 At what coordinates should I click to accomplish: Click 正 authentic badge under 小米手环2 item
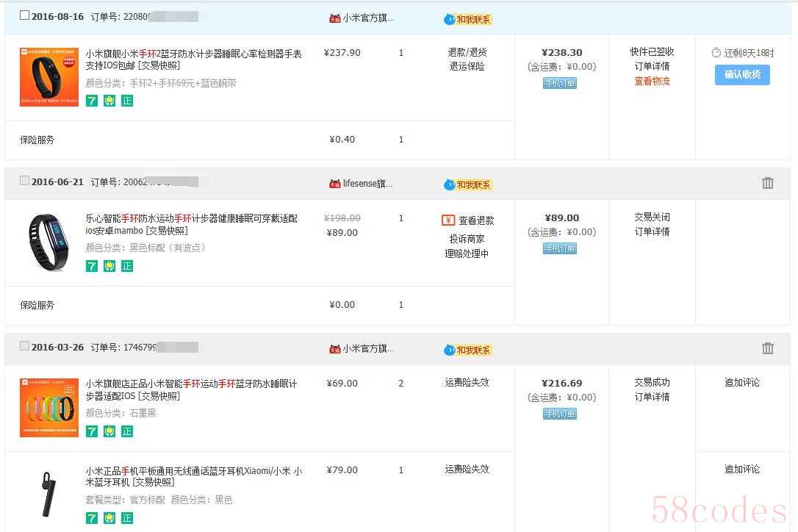(x=127, y=101)
